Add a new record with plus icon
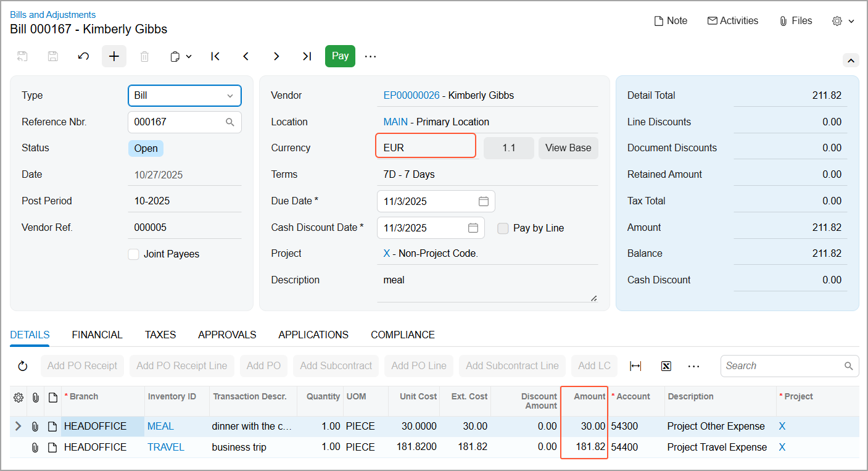Screen dimensions: 868x471 (114, 56)
